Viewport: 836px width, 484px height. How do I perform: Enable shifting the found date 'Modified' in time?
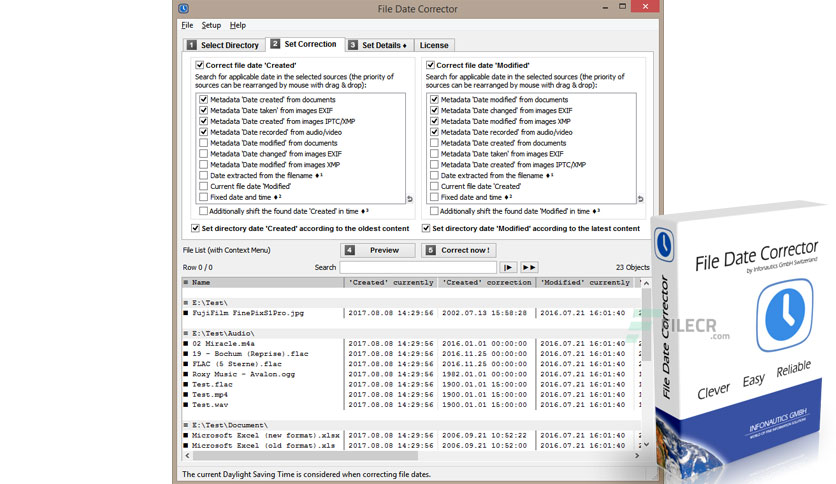(x=434, y=211)
